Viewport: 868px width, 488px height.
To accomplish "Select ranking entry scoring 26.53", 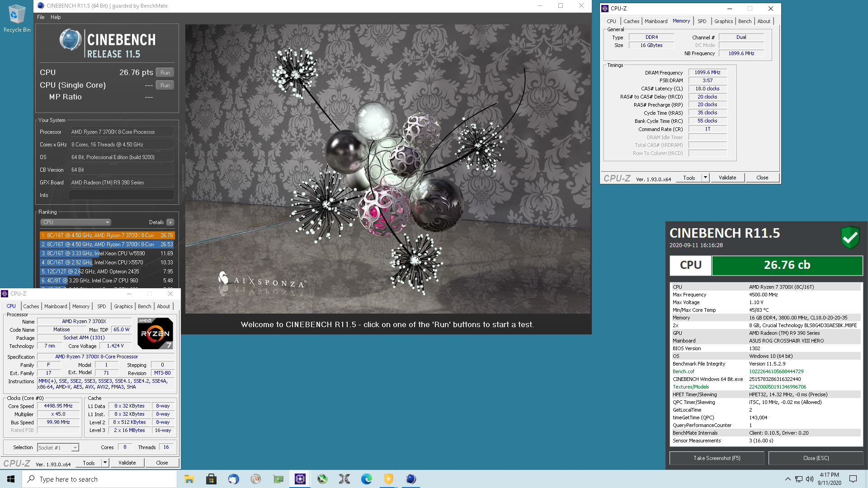I will (107, 244).
